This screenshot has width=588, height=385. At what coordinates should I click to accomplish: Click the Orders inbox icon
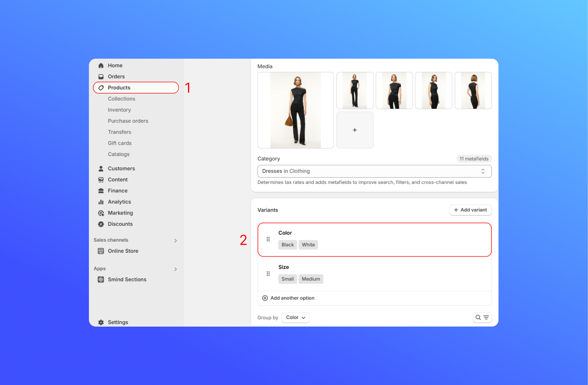101,77
